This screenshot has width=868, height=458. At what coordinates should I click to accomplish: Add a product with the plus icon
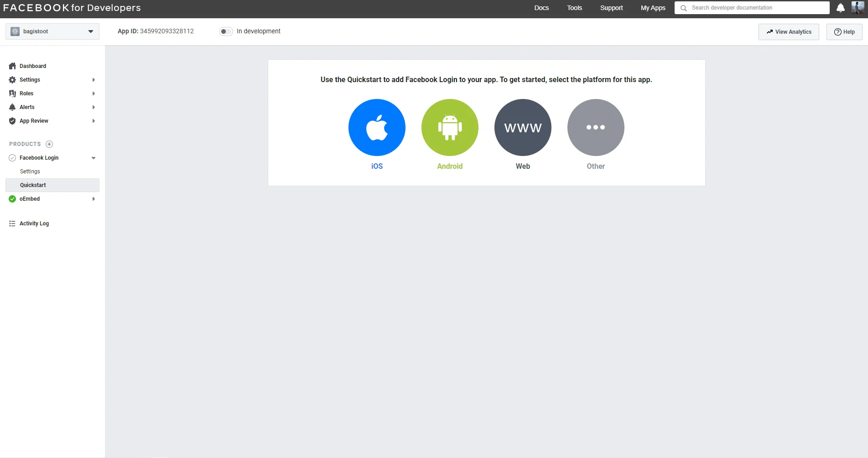tap(49, 144)
